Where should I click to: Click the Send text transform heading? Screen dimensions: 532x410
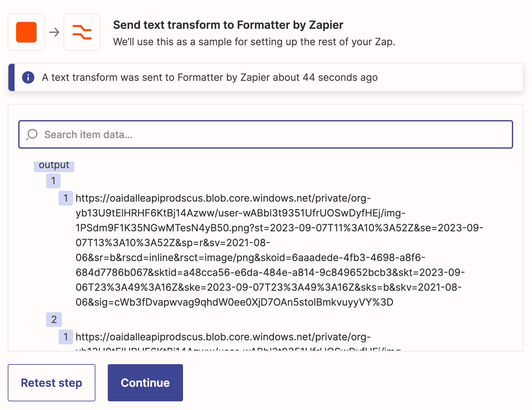[228, 25]
